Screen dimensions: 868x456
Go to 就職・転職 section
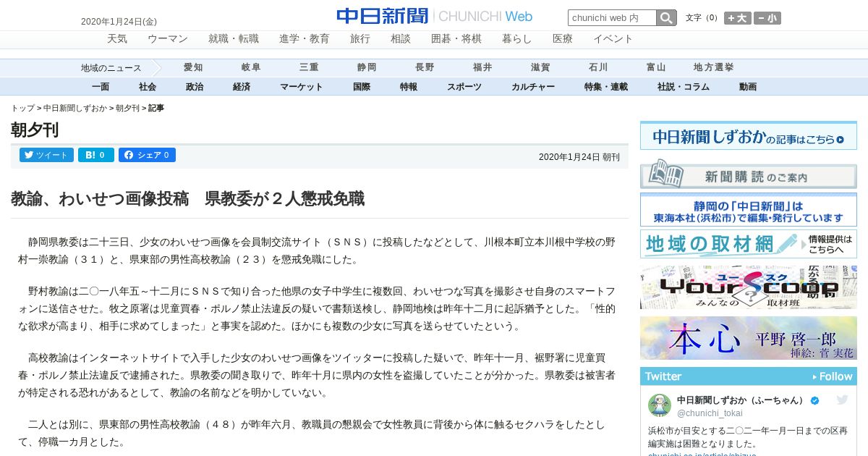[234, 39]
